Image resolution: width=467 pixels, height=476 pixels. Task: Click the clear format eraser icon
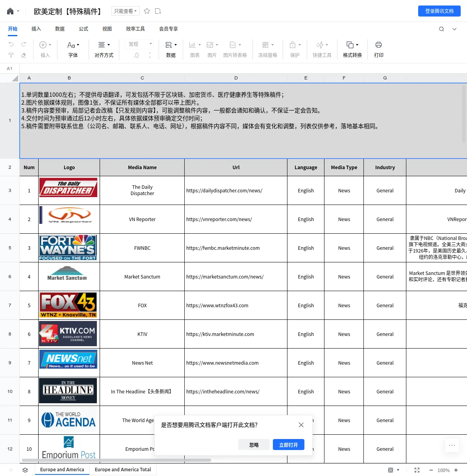point(24,55)
